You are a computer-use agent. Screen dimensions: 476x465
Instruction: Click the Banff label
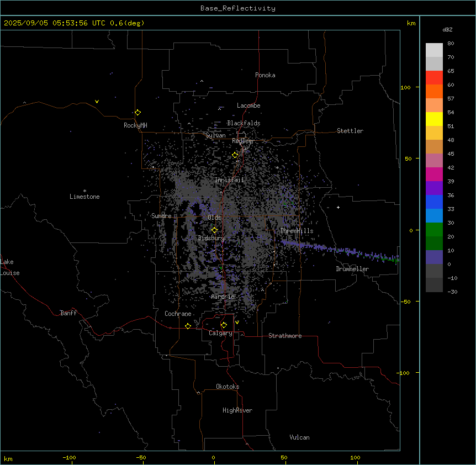pos(68,313)
